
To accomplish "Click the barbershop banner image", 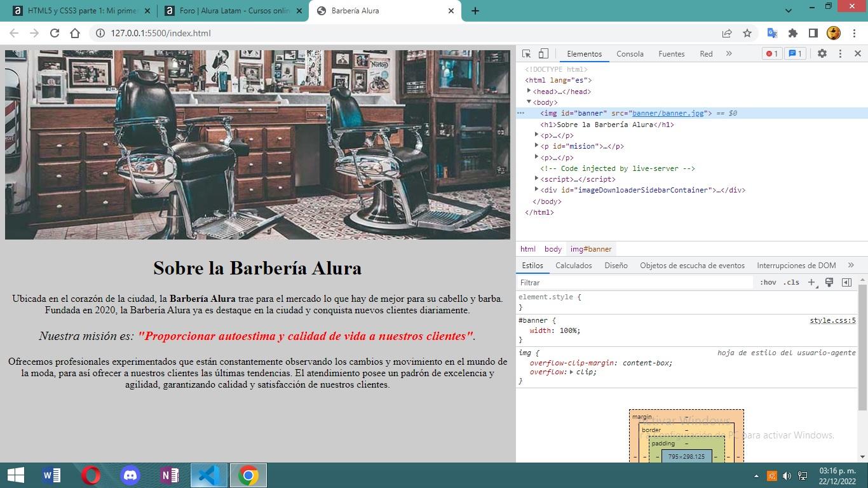I will pyautogui.click(x=257, y=145).
